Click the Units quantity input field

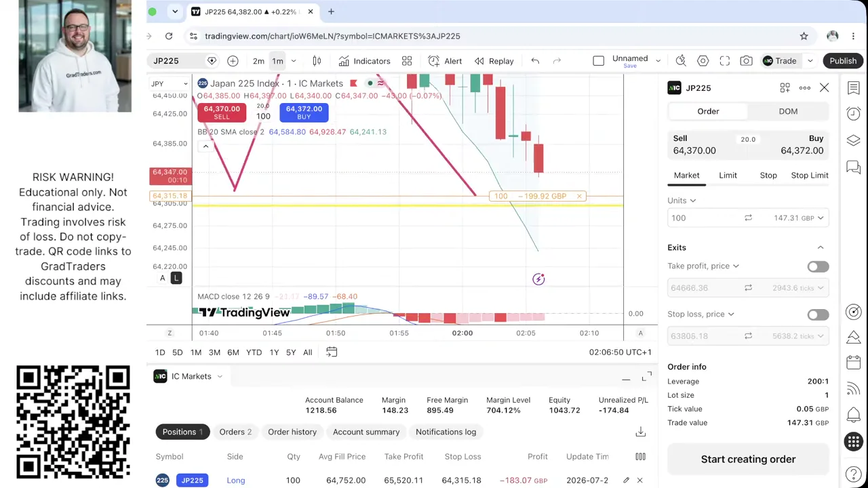703,218
